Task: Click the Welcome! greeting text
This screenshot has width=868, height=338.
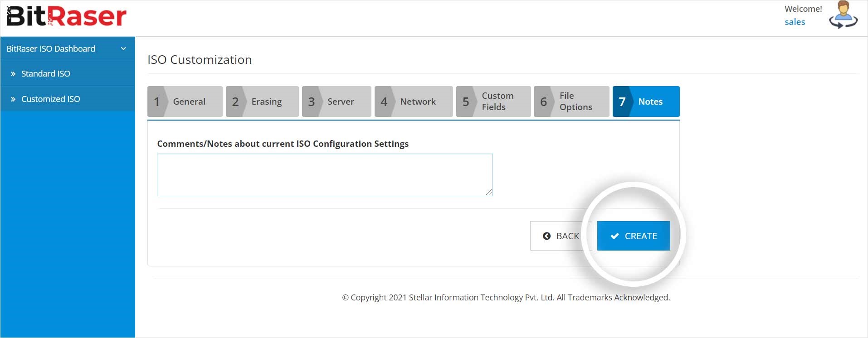Action: pyautogui.click(x=803, y=9)
